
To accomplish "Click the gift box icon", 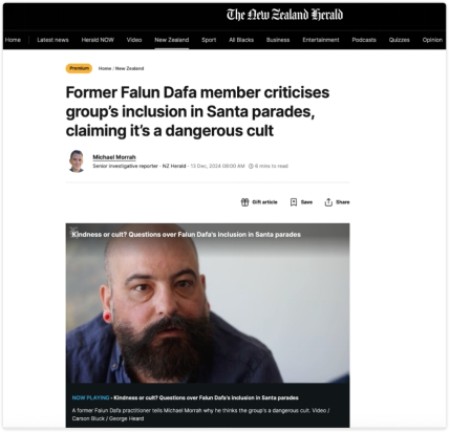I will (x=245, y=202).
